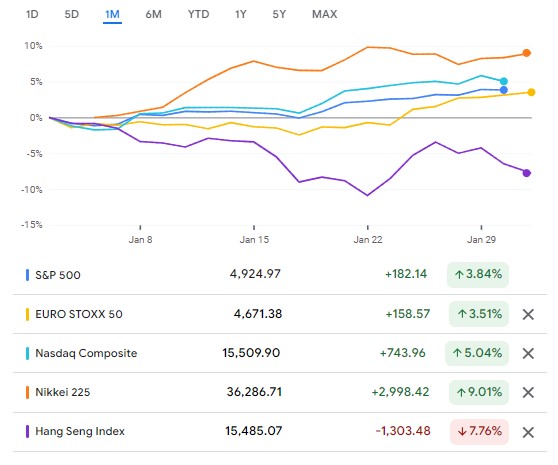Click the yellow EURO STOXX endpoint dot
The width and height of the screenshot is (558, 465).
click(531, 92)
